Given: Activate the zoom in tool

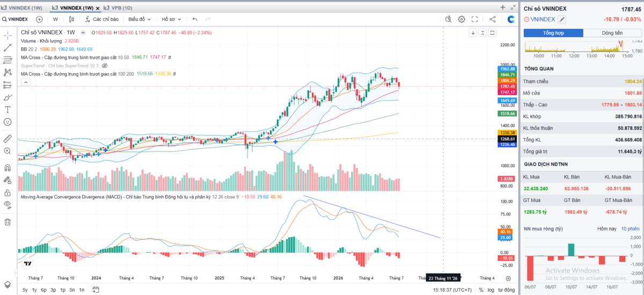Looking at the screenshot, I should click(x=8, y=151).
